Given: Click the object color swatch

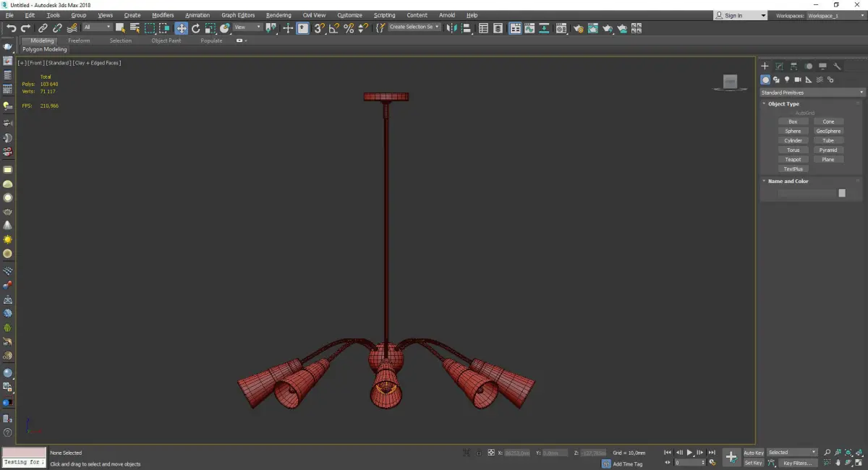Looking at the screenshot, I should point(842,193).
